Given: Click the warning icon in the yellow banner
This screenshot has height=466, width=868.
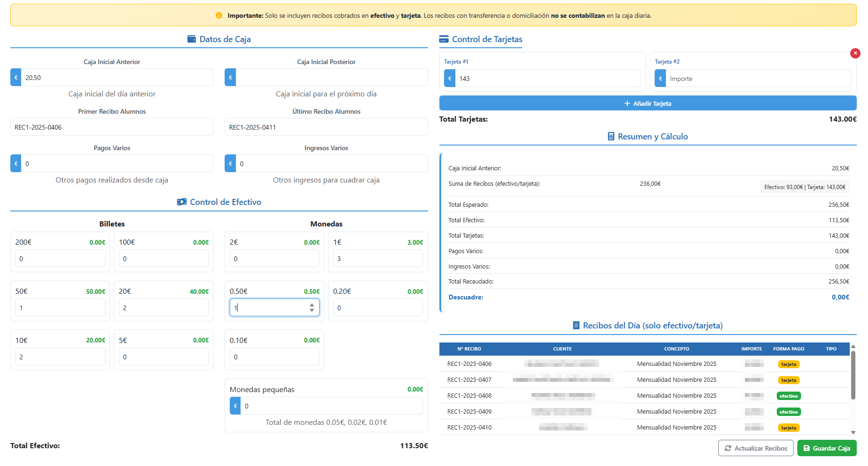Looking at the screenshot, I should (x=219, y=15).
